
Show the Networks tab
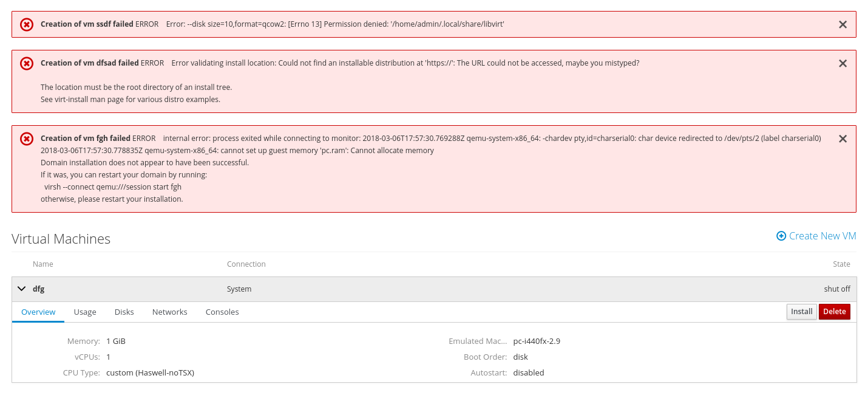169,312
